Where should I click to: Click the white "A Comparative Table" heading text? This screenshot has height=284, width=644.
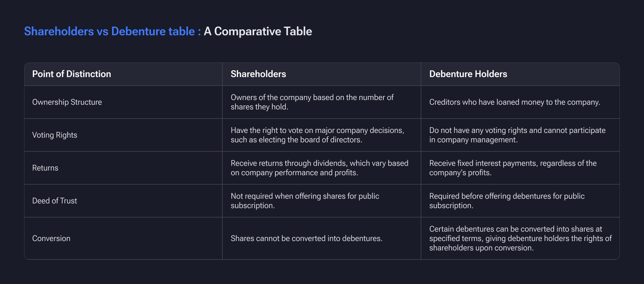click(258, 32)
